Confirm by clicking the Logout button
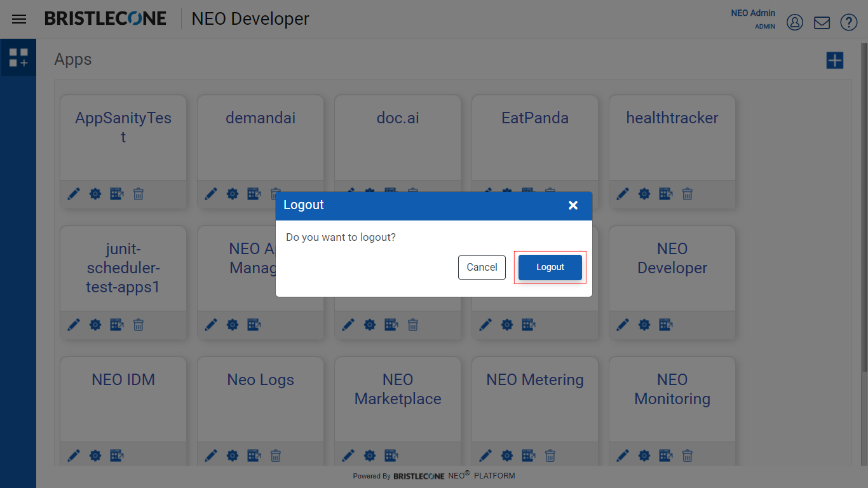The height and width of the screenshot is (488, 868). 550,268
